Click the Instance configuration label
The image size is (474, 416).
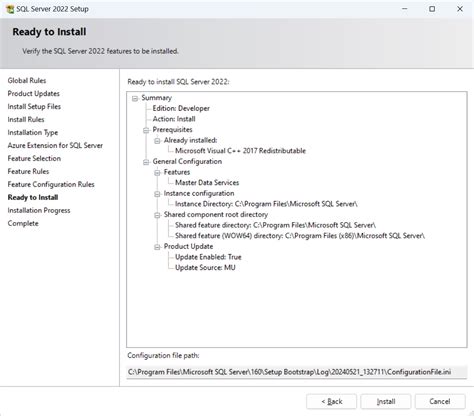[199, 194]
